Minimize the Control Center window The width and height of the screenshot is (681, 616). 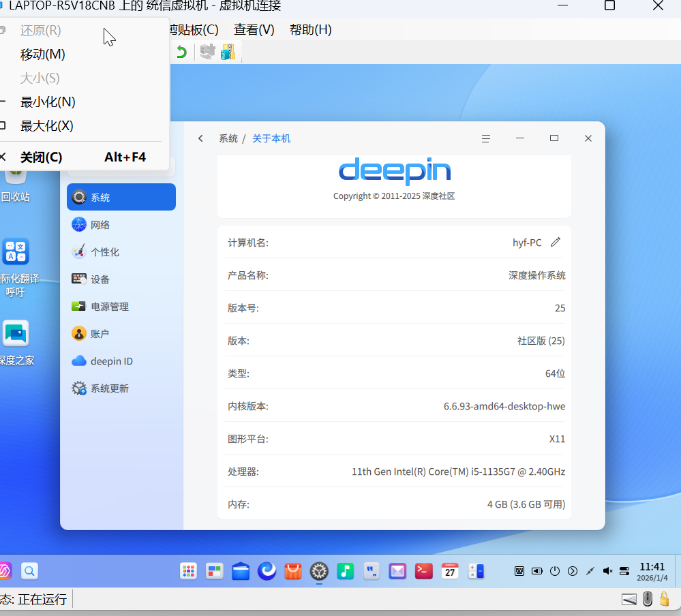[x=520, y=138]
